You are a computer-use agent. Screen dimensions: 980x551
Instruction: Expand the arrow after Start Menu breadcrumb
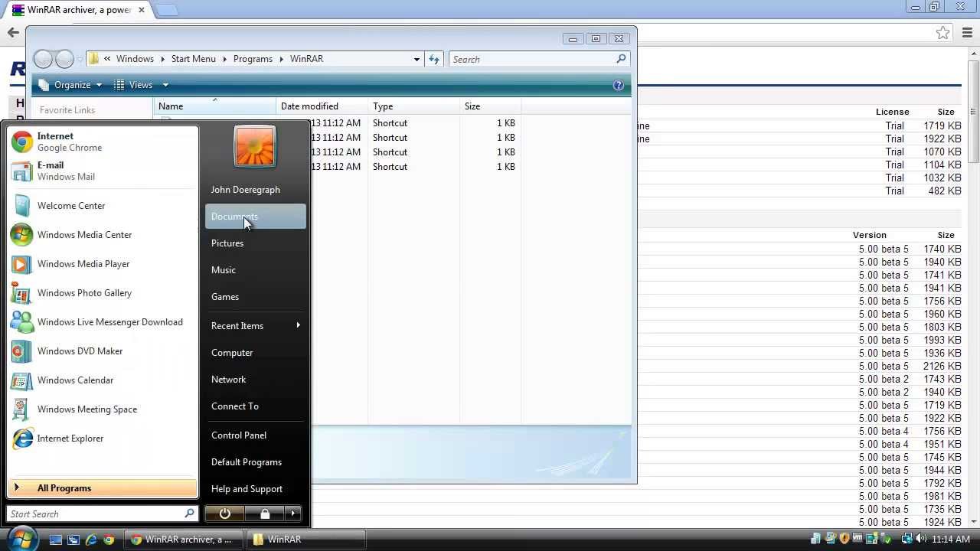click(224, 59)
